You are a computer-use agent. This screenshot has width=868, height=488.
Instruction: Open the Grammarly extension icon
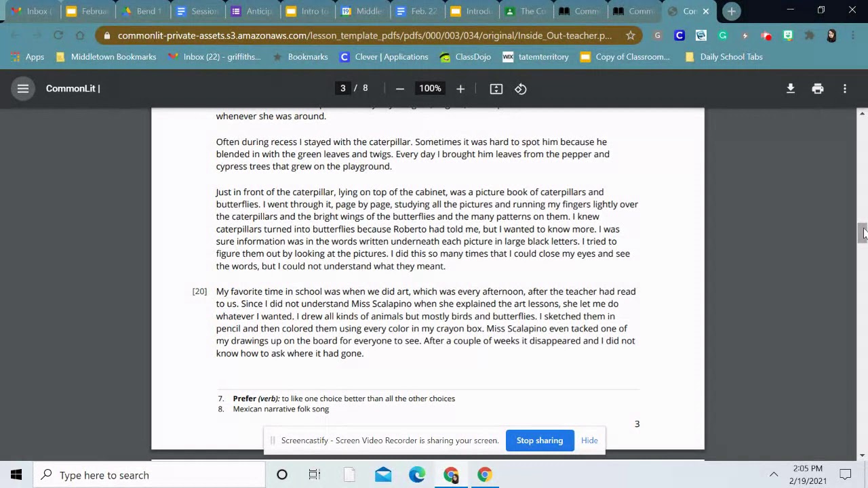[723, 35]
